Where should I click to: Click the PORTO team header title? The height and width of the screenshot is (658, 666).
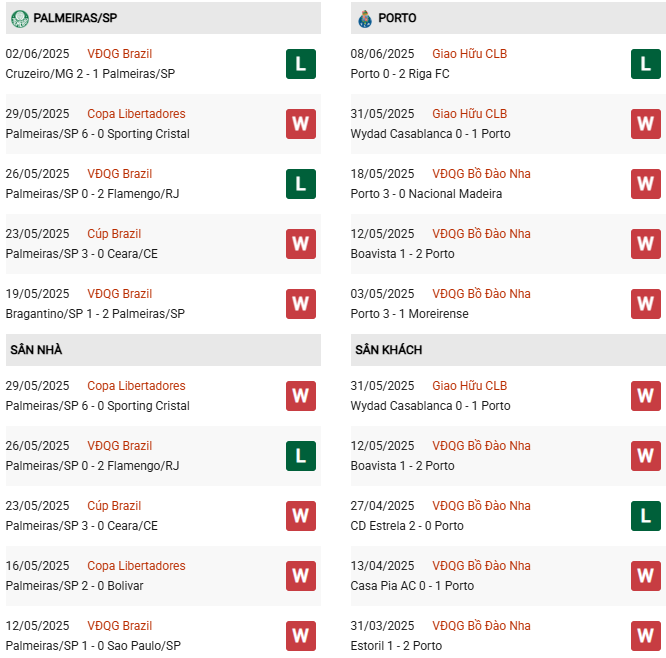(397, 18)
